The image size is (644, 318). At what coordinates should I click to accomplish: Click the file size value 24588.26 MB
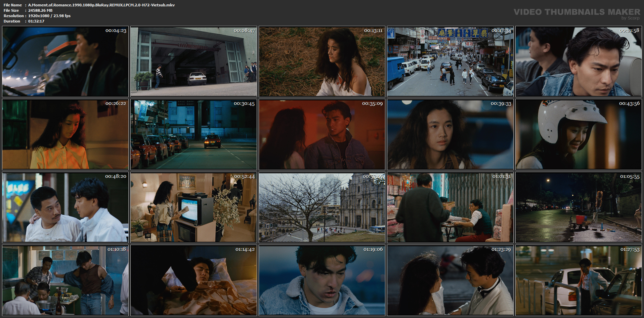(40, 10)
